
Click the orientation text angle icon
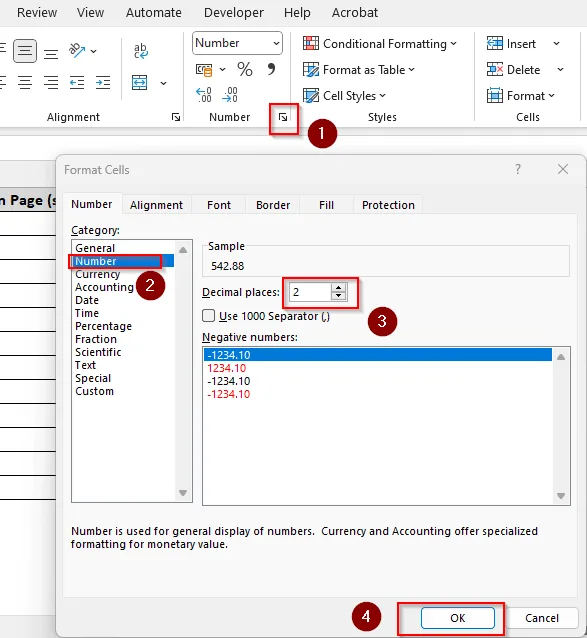point(77,50)
